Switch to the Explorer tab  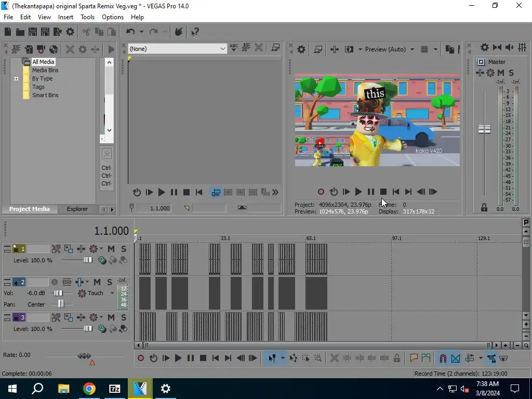[77, 209]
